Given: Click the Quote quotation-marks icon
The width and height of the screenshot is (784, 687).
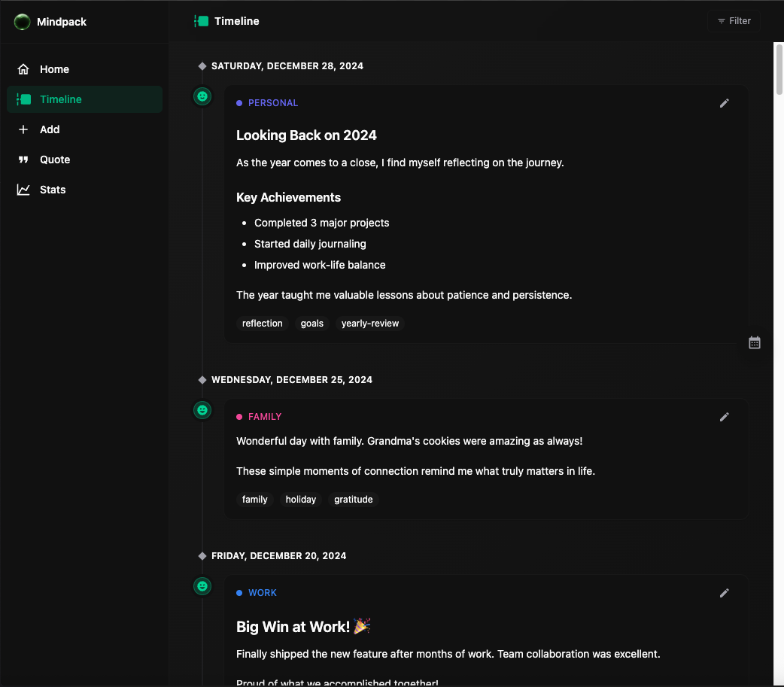Looking at the screenshot, I should pyautogui.click(x=23, y=160).
